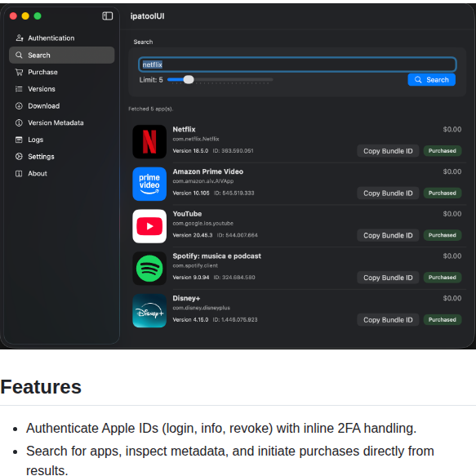
Task: Click Purchased badge for Spotify
Action: [x=443, y=278]
